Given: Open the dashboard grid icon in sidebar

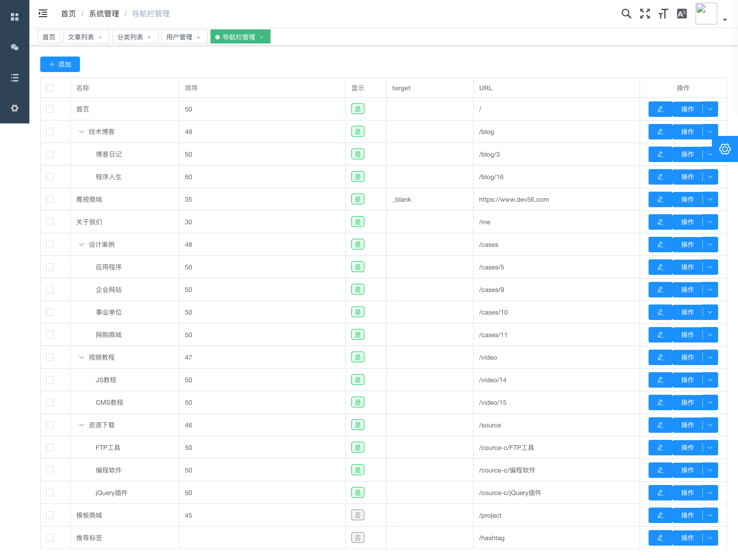Looking at the screenshot, I should [x=15, y=17].
